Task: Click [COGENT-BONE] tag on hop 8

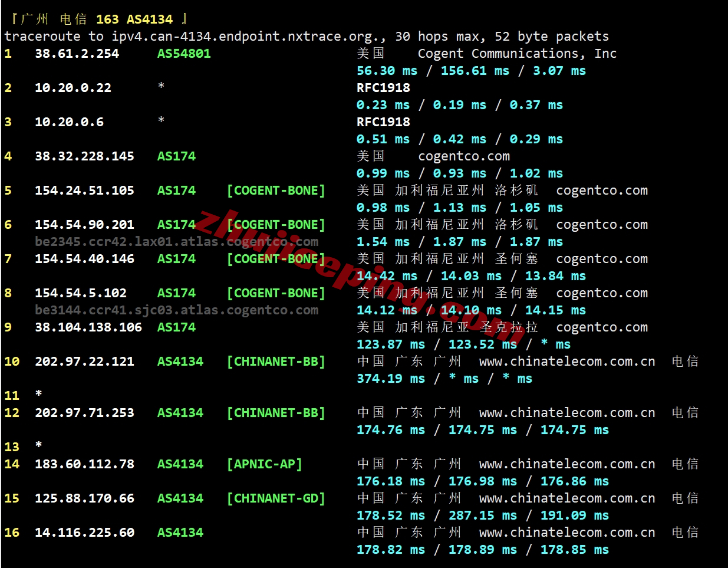Action: [276, 293]
